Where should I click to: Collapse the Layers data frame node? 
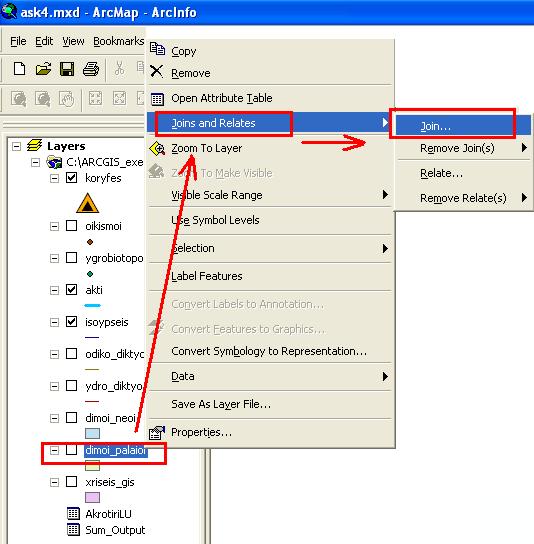coord(16,146)
